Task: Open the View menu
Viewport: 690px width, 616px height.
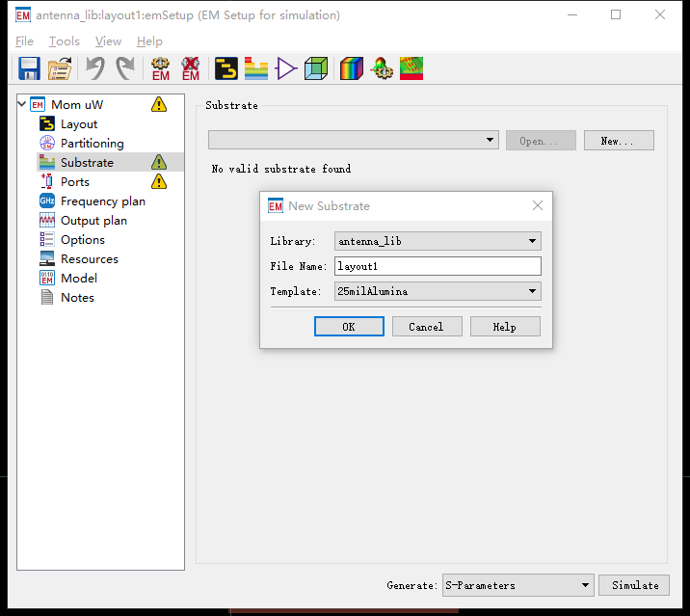Action: (x=108, y=41)
